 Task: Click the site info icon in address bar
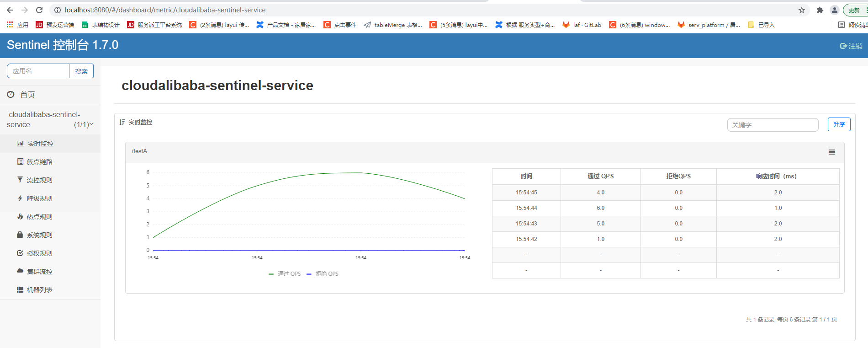tap(58, 10)
